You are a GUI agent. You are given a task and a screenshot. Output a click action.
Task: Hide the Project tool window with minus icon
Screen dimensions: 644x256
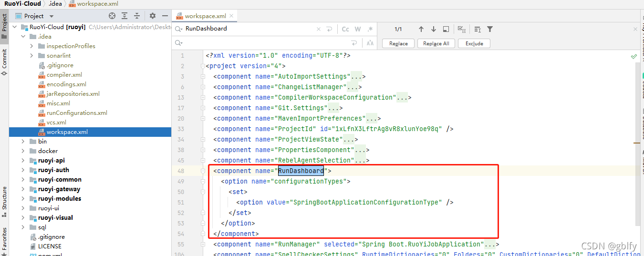point(165,16)
